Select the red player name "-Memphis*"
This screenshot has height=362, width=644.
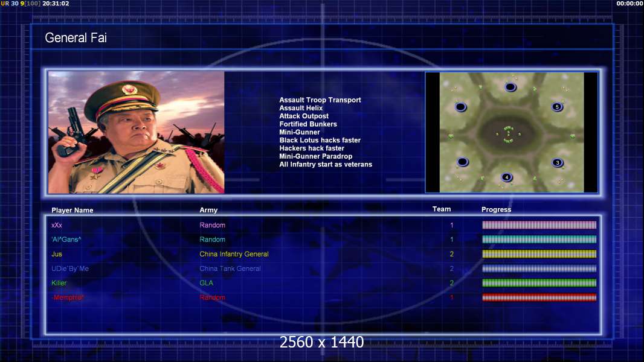(68, 297)
